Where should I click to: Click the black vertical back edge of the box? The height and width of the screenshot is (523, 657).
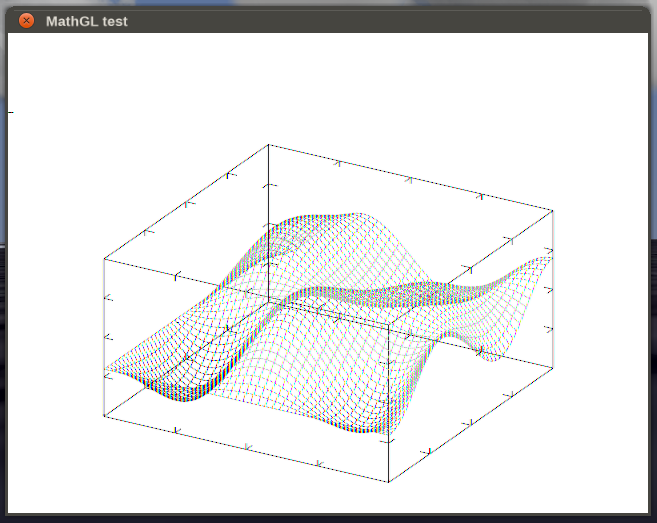[x=269, y=200]
